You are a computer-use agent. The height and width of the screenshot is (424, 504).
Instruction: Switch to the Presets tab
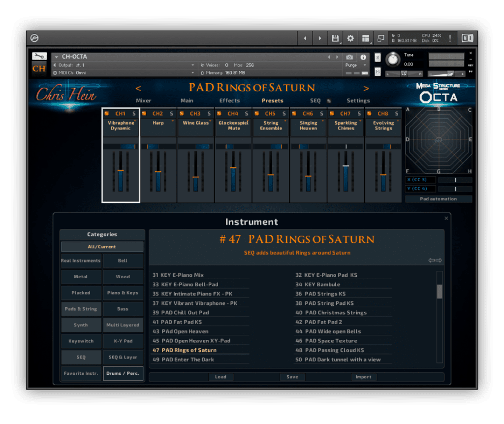coord(273,100)
